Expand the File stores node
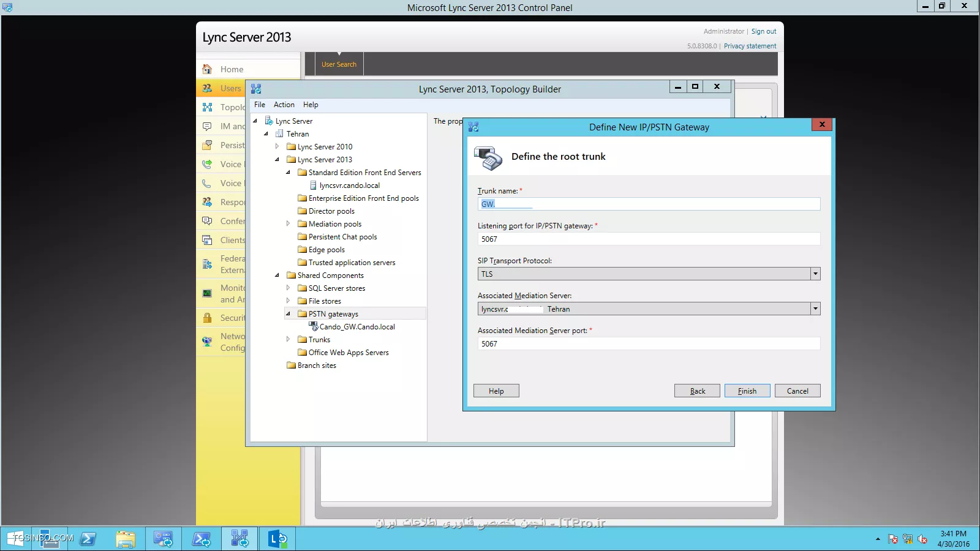Image resolution: width=980 pixels, height=551 pixels. click(288, 301)
